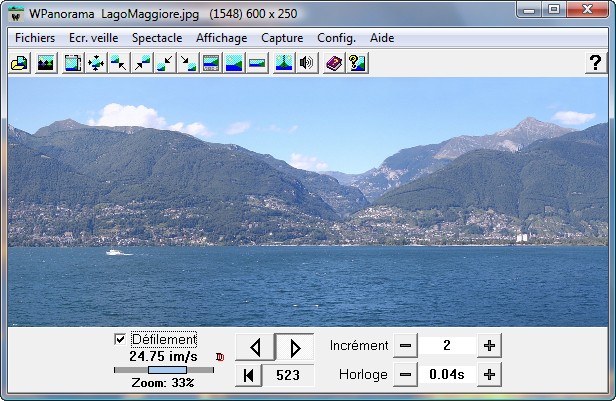
Task: Open the purple help book icon
Action: coord(334,63)
